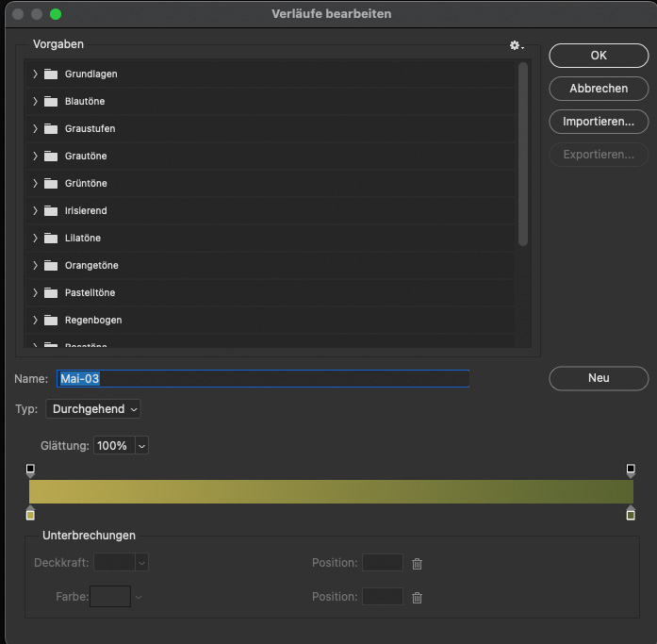Click the Importieren button
Viewport: 657px width, 644px height.
(x=599, y=122)
